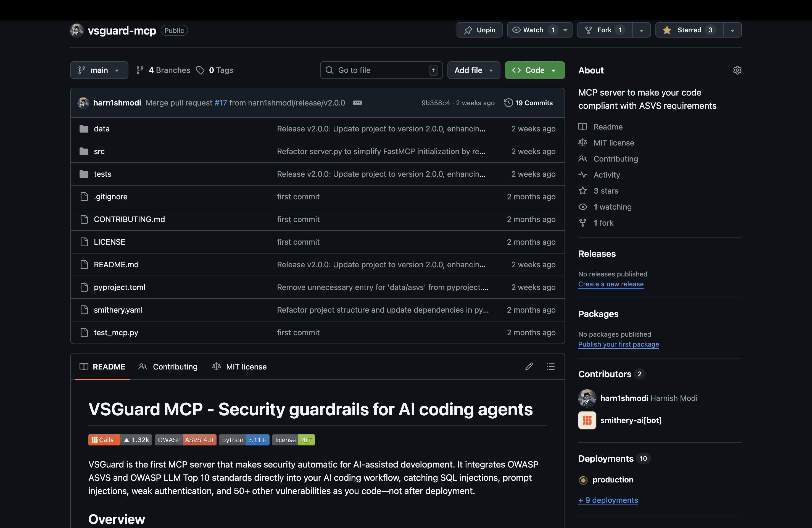812x528 pixels.
Task: Unstar the repo via Starred button
Action: pos(689,30)
